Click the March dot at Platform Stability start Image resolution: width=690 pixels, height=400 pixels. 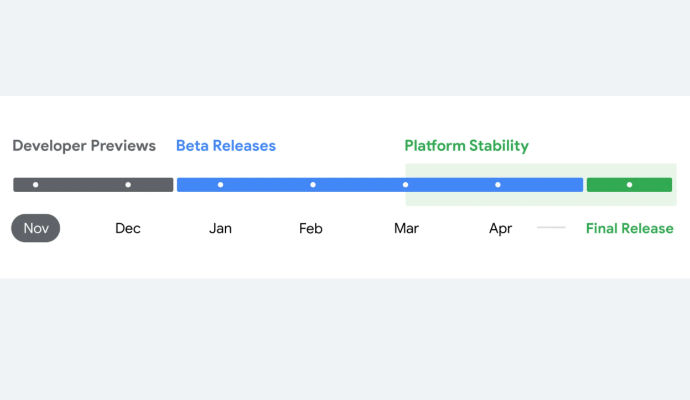point(405,185)
